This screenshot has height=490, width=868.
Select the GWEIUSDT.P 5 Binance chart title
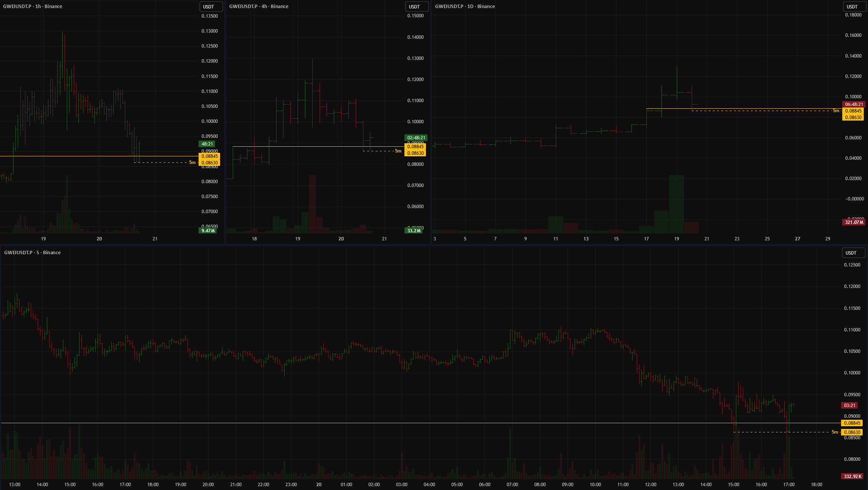tap(32, 253)
